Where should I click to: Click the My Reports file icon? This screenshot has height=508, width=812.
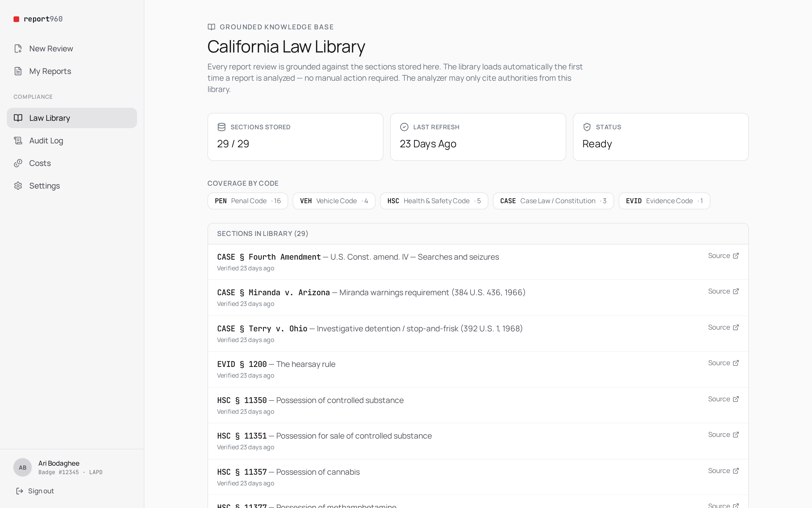[x=18, y=71]
